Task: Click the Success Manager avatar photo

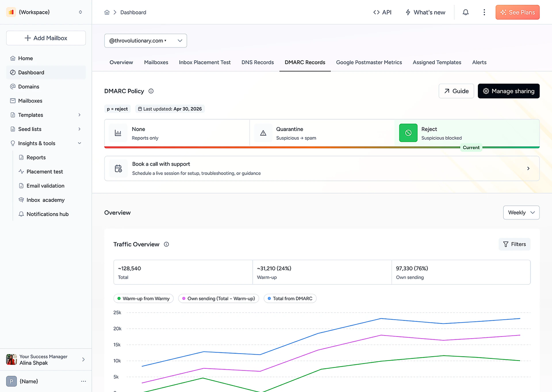Action: pos(11,359)
